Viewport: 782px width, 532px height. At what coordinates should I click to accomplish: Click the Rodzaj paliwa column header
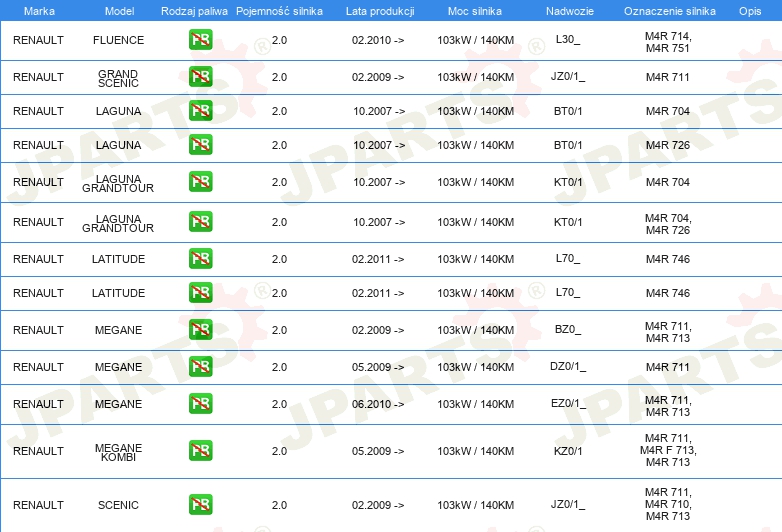pos(194,11)
